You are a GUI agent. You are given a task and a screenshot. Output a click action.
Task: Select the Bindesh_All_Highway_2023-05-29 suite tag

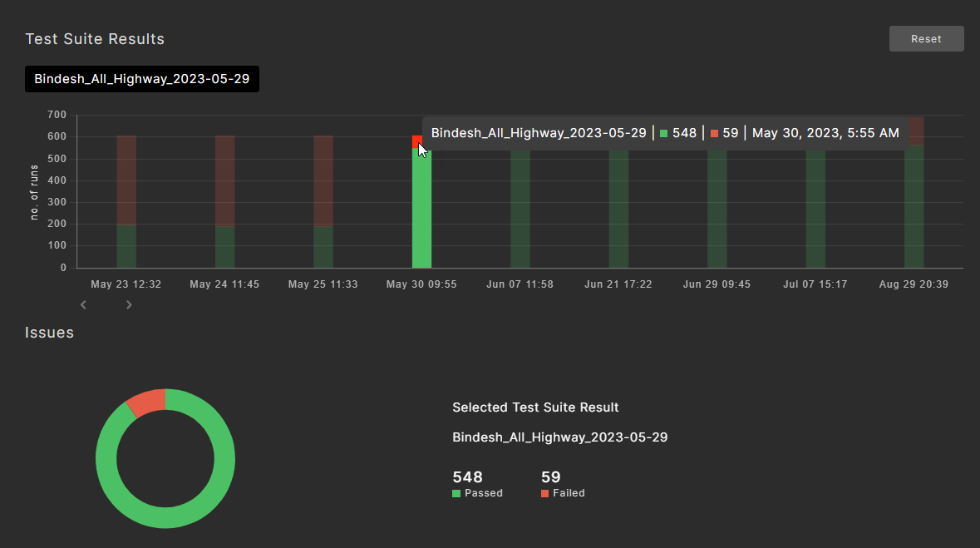(142, 79)
